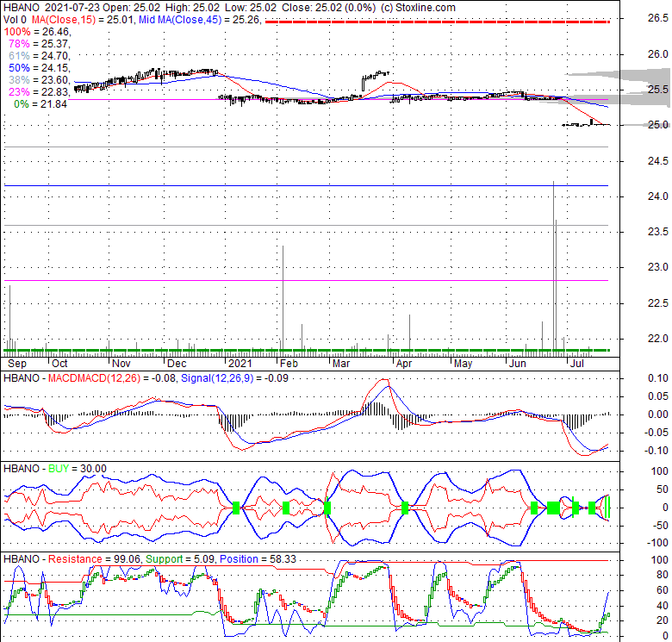This screenshot has width=672, height=642.
Task: Click the 50% = 24.15 Fibonacci level
Action: pyautogui.click(x=40, y=68)
